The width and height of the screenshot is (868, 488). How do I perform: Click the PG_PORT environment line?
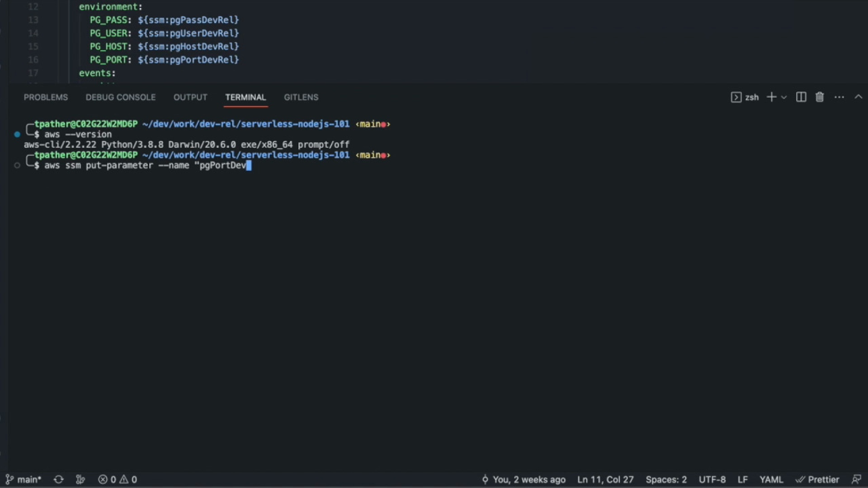pos(164,60)
